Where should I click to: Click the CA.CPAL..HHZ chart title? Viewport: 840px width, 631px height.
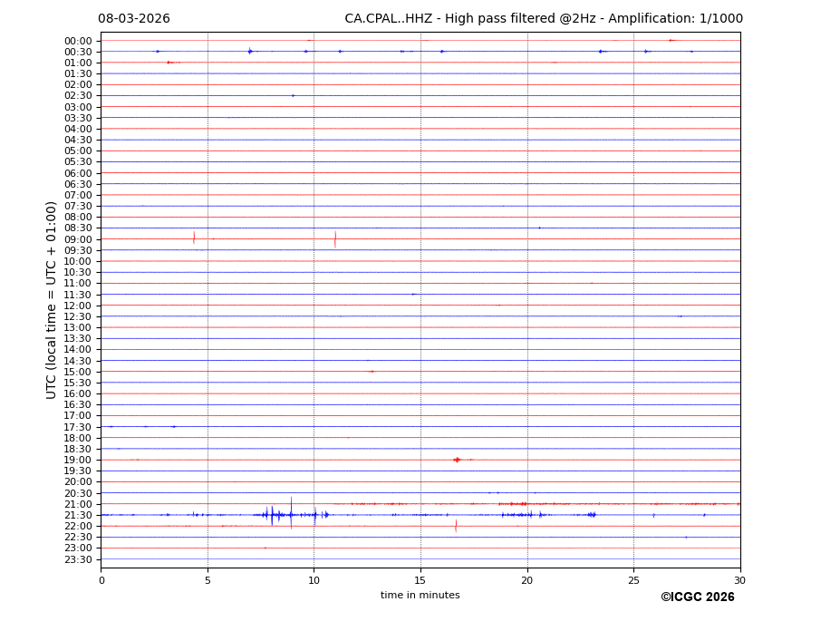click(x=543, y=19)
